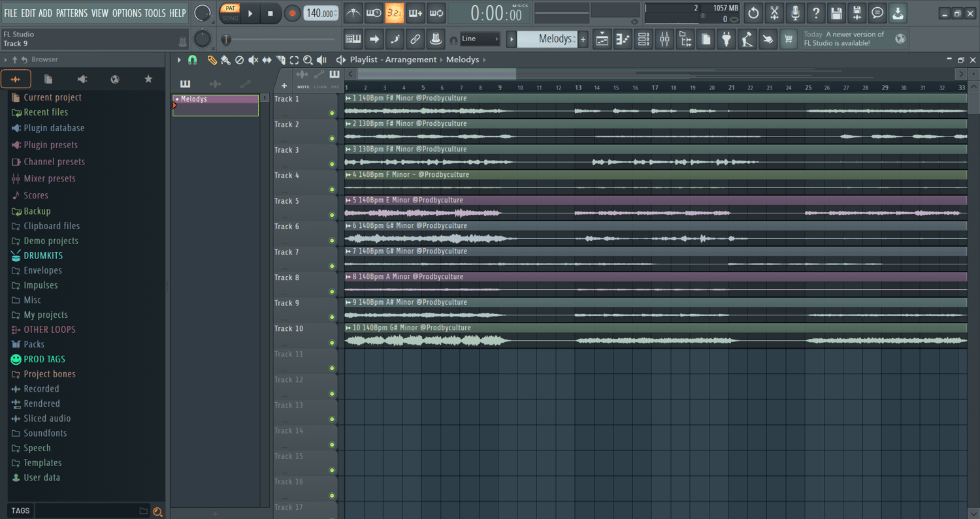Image resolution: width=980 pixels, height=519 pixels.
Task: Open the help question mark icon
Action: tap(816, 12)
